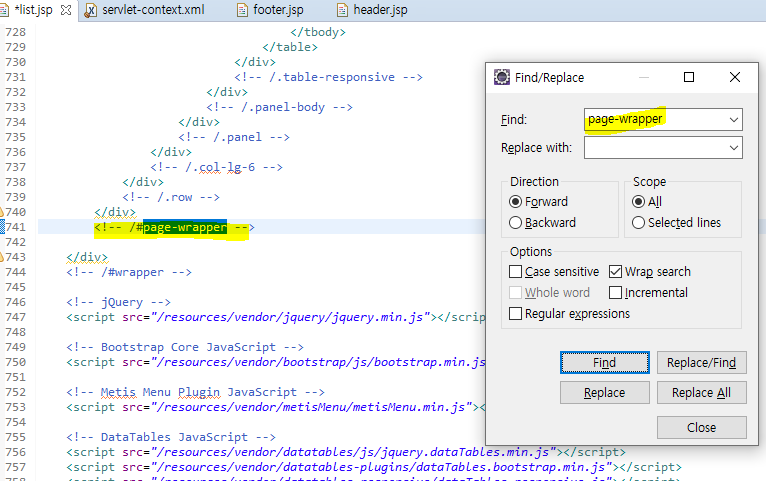Click line number 728 in the gutter
This screenshot has width=766, height=481.
coord(15,32)
